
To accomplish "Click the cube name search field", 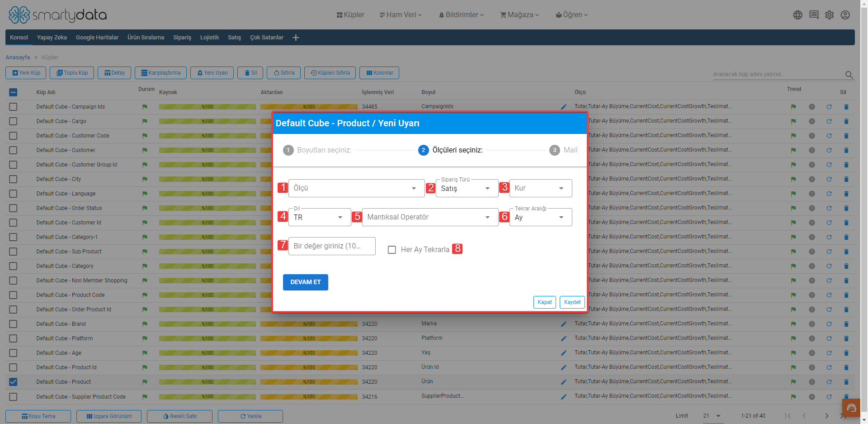I will point(778,74).
